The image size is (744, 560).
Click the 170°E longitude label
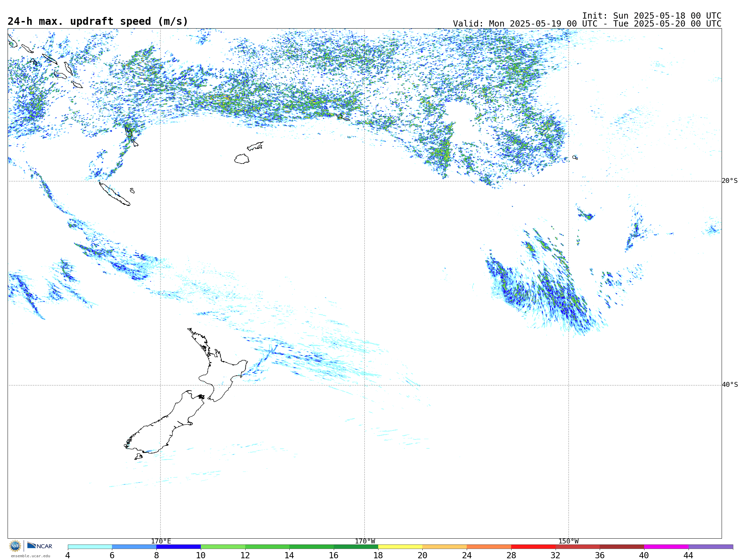[x=161, y=541]
